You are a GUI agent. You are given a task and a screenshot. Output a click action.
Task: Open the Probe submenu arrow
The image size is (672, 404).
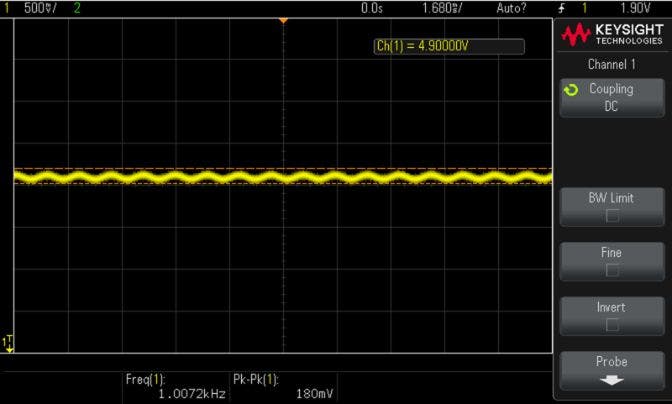point(611,380)
